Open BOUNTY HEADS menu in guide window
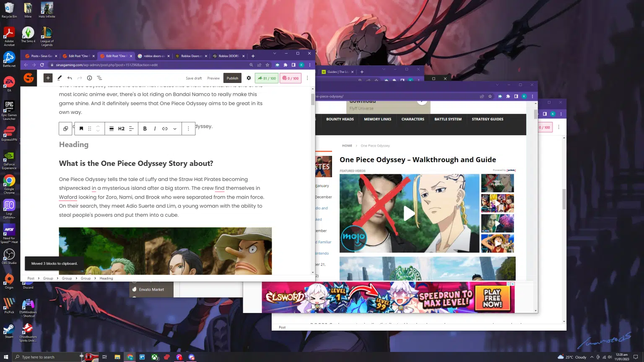The height and width of the screenshot is (362, 644). (340, 119)
